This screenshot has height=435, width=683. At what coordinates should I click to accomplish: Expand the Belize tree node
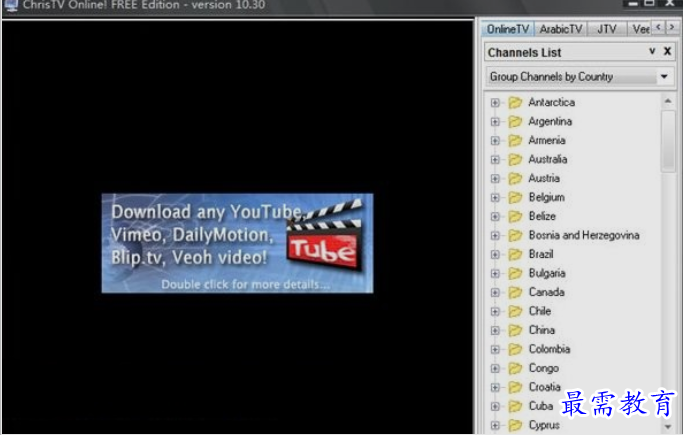[495, 216]
